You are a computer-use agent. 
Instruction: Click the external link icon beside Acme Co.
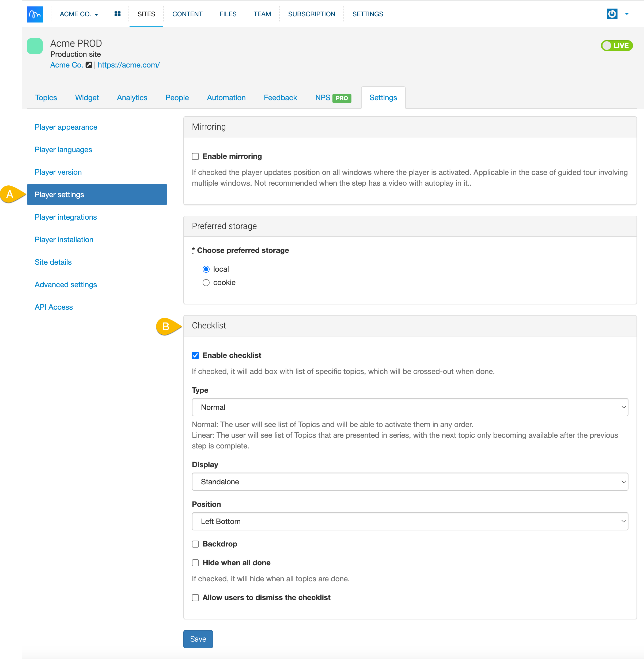click(89, 65)
